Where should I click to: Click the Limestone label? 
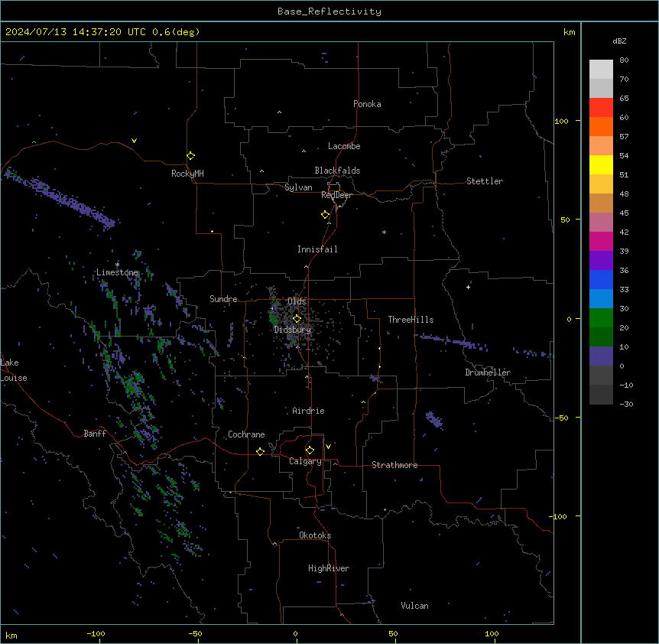(x=117, y=272)
